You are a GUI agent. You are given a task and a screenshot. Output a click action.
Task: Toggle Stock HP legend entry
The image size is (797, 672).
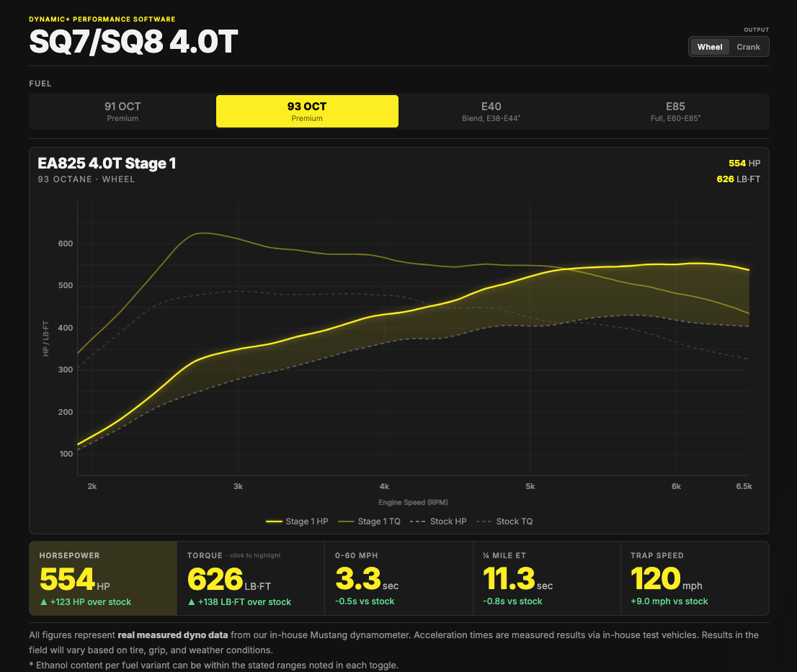(438, 521)
